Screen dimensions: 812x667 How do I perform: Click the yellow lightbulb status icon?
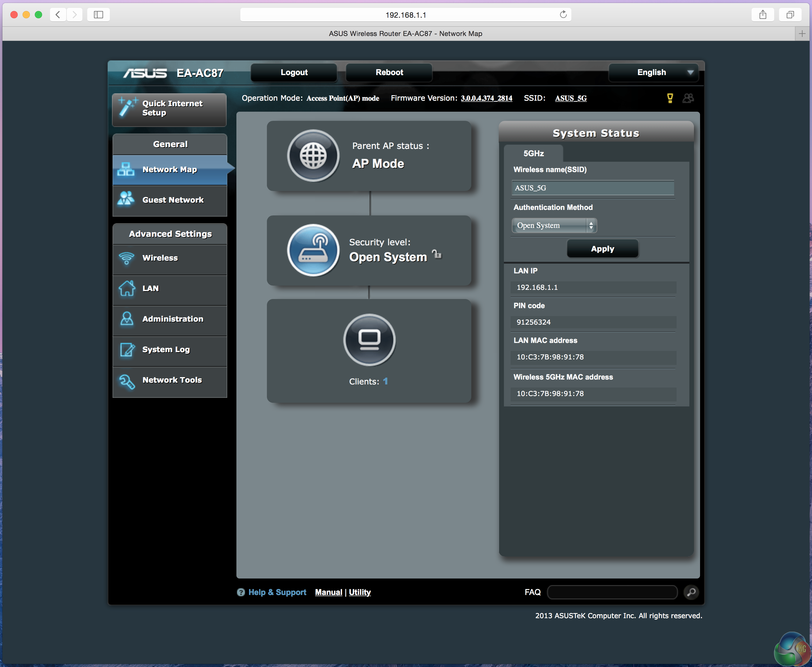[x=670, y=98]
